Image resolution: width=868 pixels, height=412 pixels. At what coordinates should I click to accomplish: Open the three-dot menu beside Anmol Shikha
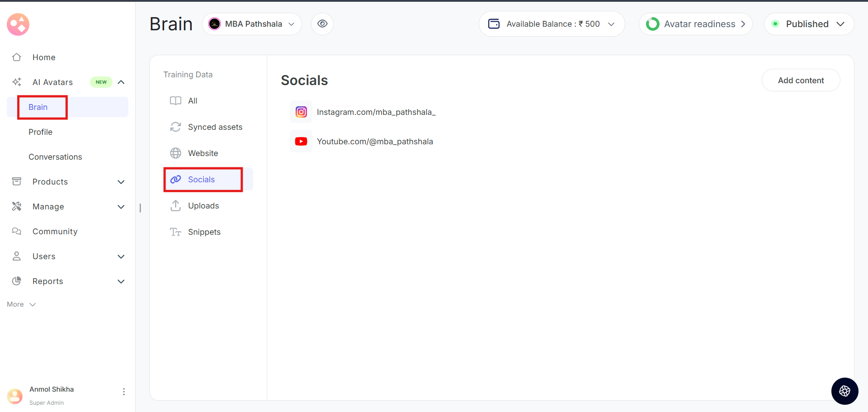click(124, 392)
